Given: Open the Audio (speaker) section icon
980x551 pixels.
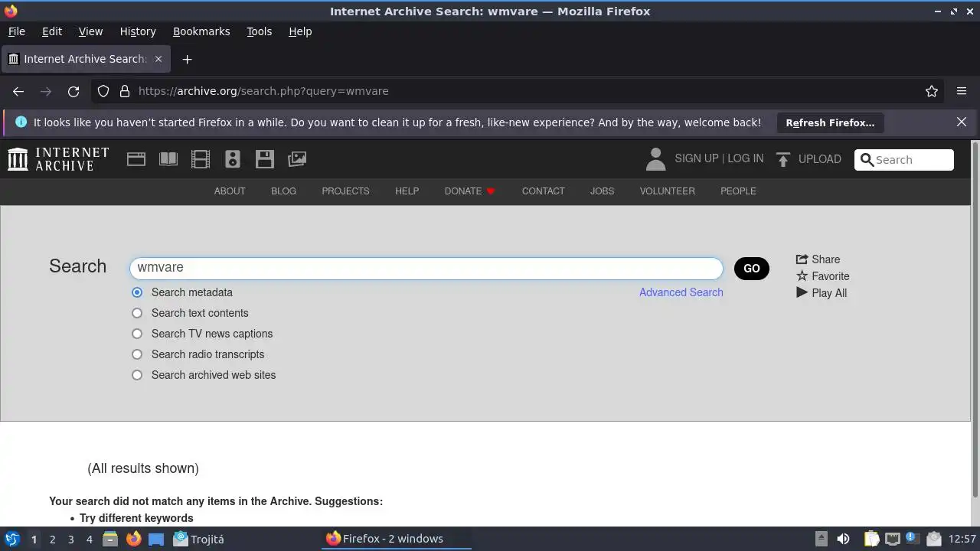Looking at the screenshot, I should tap(233, 159).
